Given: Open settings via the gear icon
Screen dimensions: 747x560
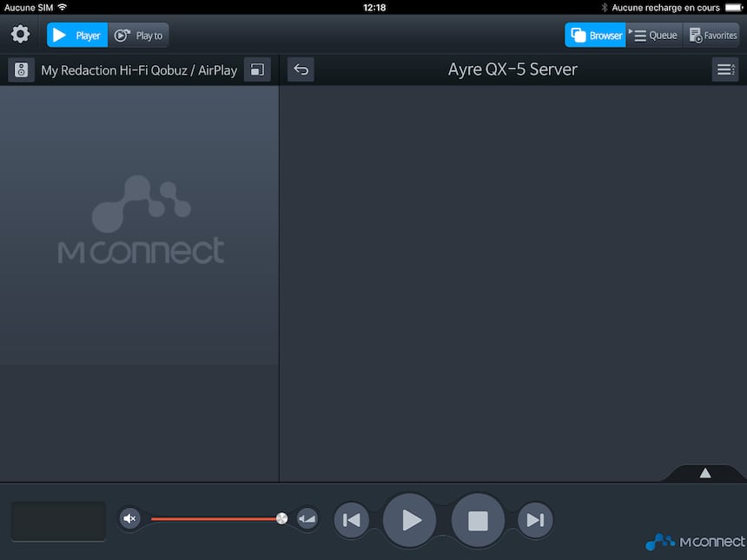Looking at the screenshot, I should pyautogui.click(x=20, y=34).
